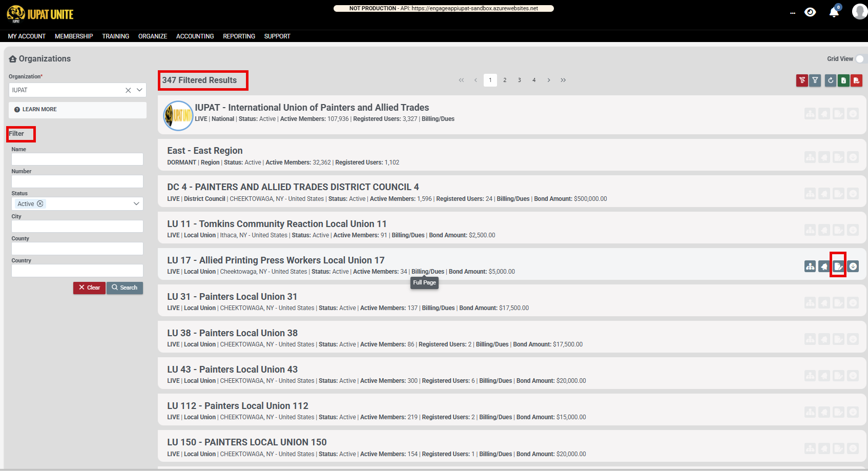Open East - East Region title
Viewport: 868px width, 471px height.
tap(205, 151)
